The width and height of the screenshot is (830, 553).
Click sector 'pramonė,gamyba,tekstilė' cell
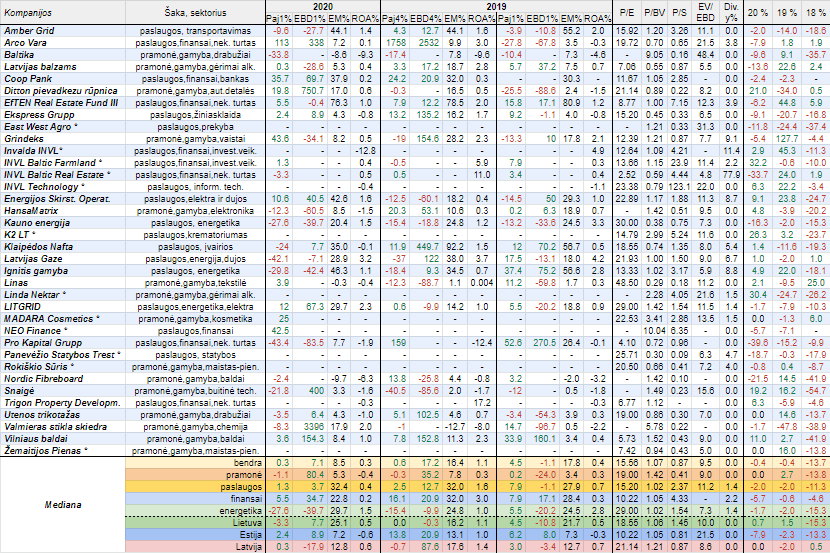[x=195, y=283]
